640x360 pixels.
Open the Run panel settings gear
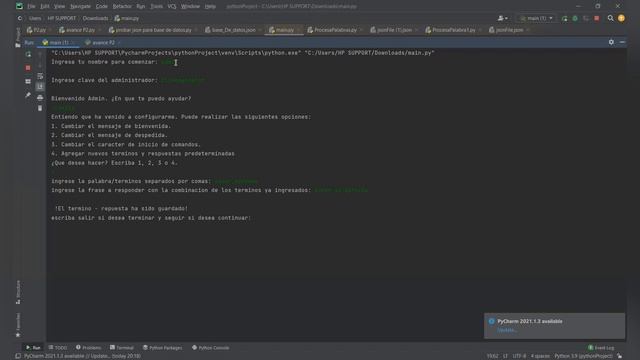[611, 42]
